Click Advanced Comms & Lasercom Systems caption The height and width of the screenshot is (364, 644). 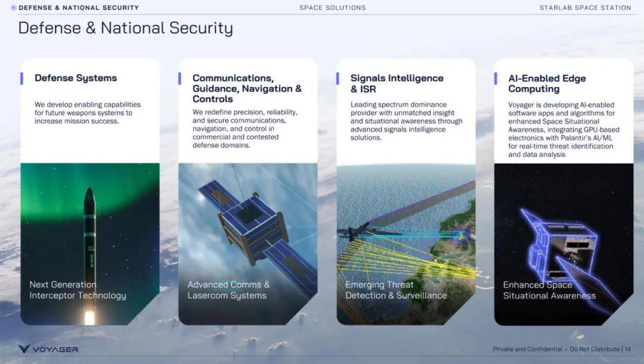228,290
